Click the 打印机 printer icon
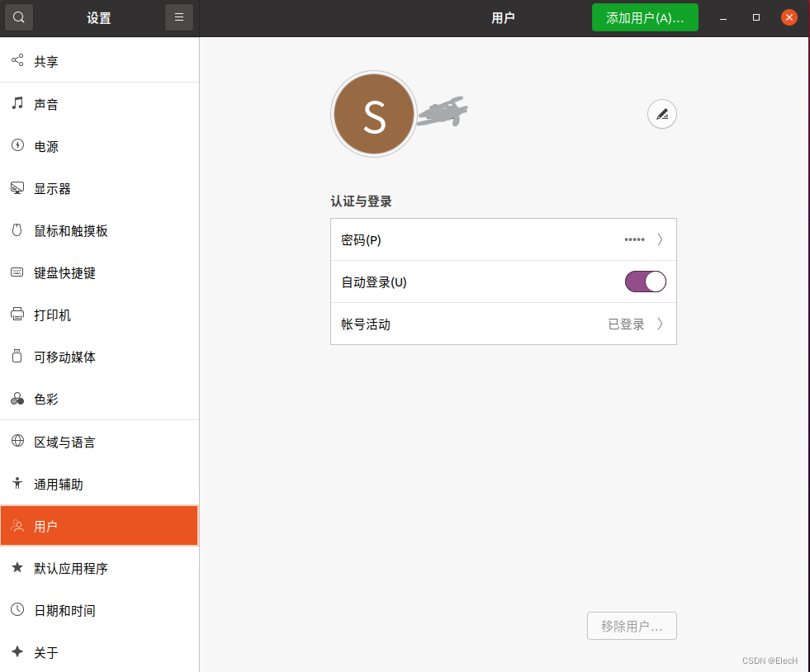The image size is (810, 672). pyautogui.click(x=17, y=315)
